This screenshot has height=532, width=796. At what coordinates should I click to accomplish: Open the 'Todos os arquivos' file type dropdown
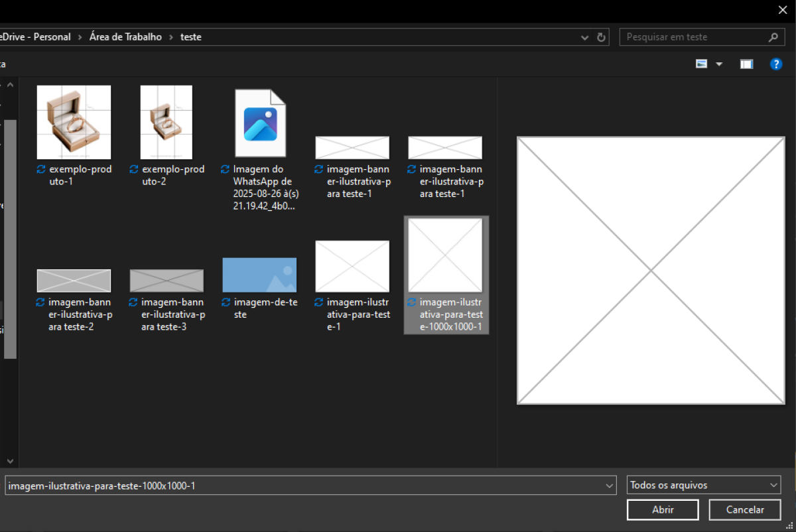coord(703,486)
